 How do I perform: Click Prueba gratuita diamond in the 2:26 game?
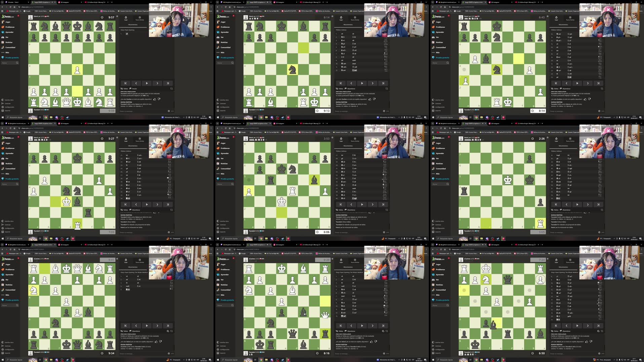441,179
